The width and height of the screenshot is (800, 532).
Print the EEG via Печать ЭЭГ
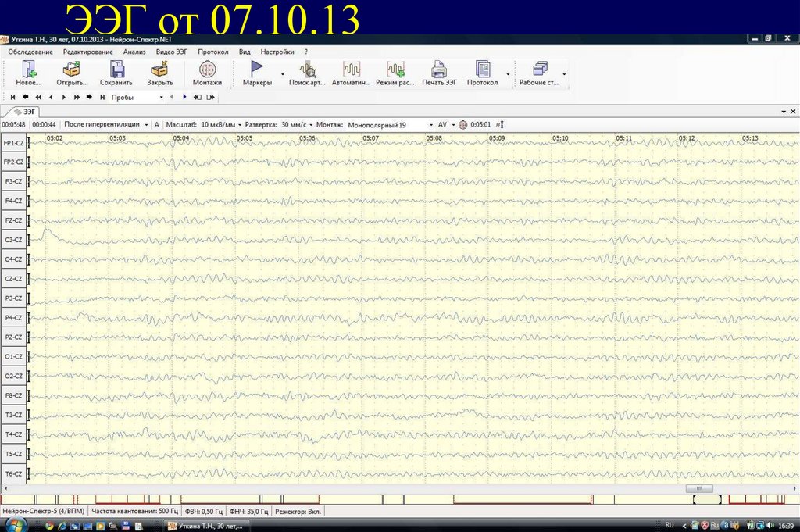tap(439, 72)
